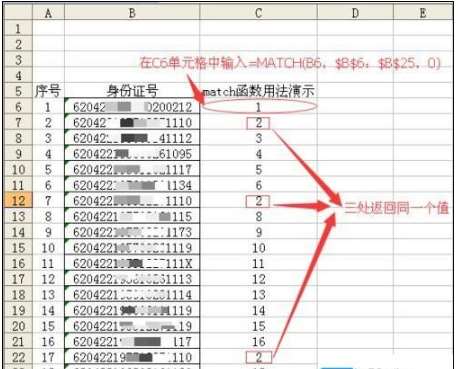This screenshot has width=458, height=369.
Task: Select column D header
Action: [355, 13]
